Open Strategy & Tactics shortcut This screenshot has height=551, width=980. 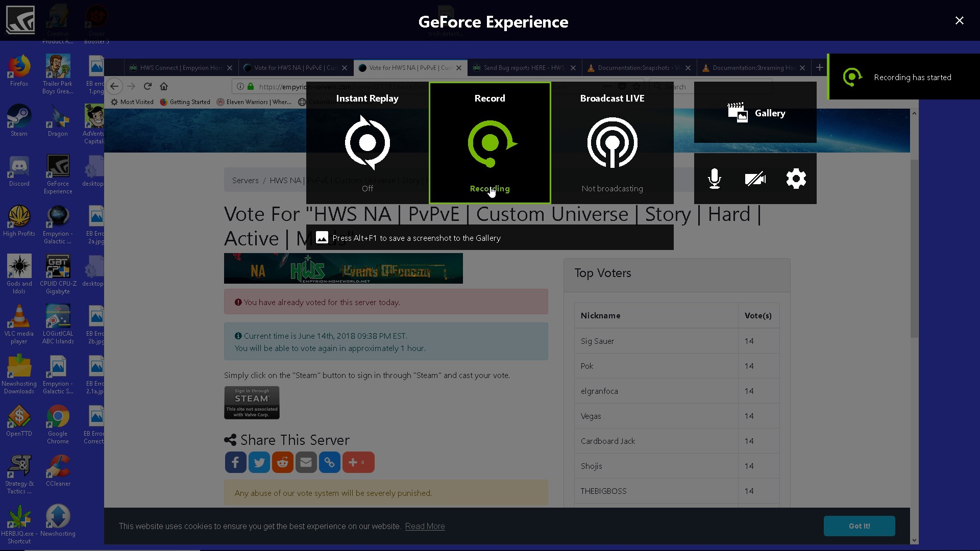(x=19, y=474)
